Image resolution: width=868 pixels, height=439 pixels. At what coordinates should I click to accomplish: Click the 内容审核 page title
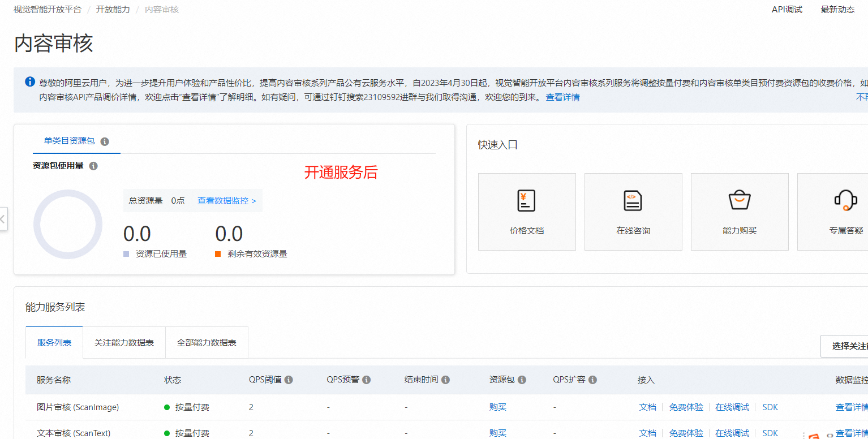53,43
